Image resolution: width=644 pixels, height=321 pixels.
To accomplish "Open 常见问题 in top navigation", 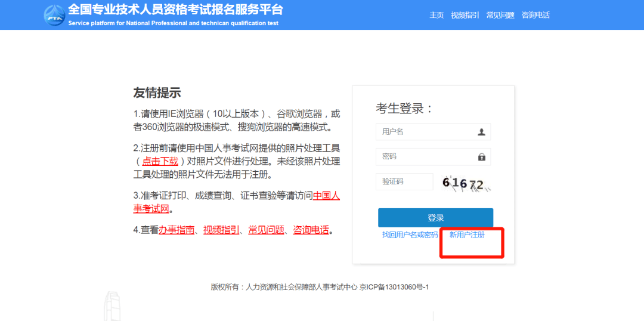I will pyautogui.click(x=500, y=15).
